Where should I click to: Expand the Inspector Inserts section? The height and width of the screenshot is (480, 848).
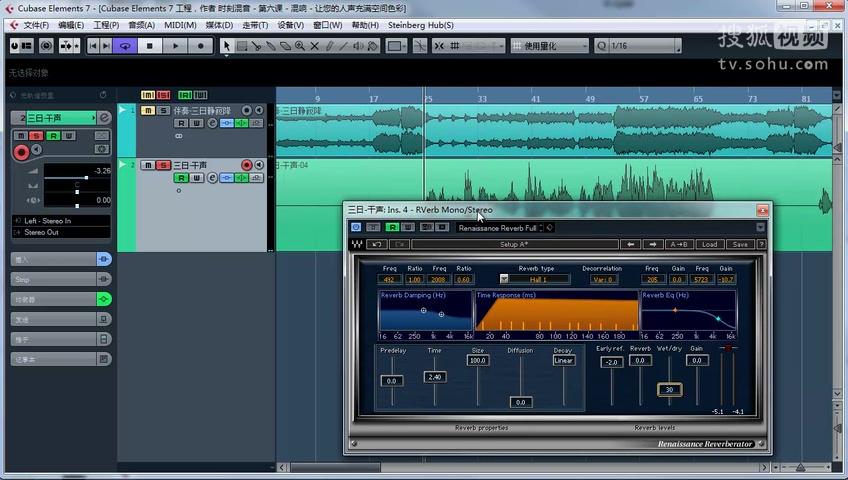coord(61,259)
